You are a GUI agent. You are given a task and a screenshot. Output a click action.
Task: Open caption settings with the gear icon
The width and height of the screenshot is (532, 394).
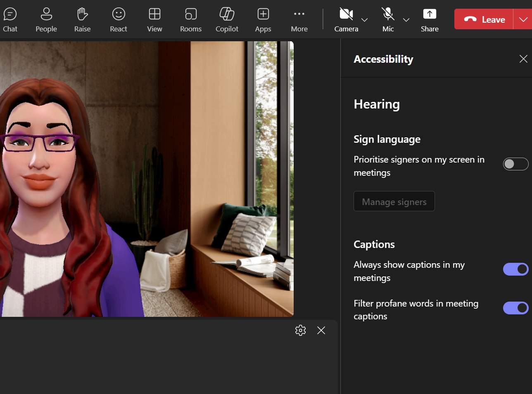[x=300, y=330]
